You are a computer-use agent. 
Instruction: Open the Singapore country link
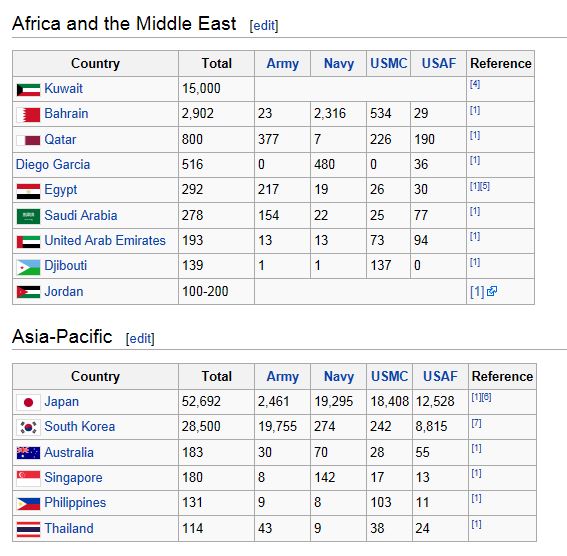tap(73, 478)
